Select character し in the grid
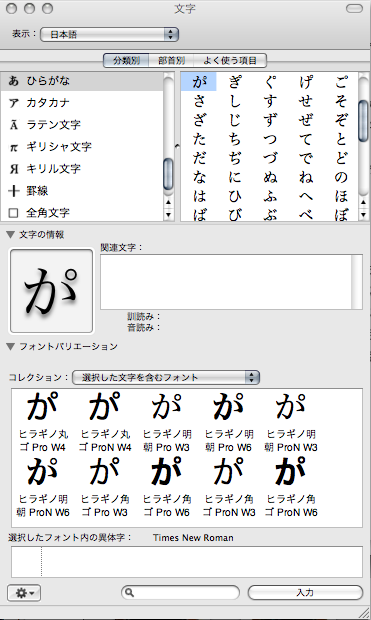This screenshot has height=620, width=371. tap(235, 101)
